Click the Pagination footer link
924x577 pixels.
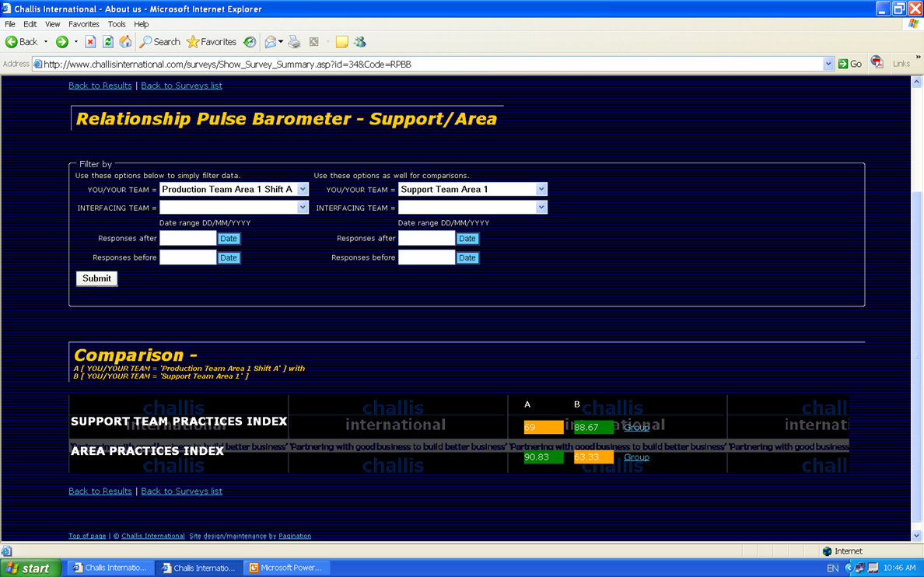coord(295,536)
